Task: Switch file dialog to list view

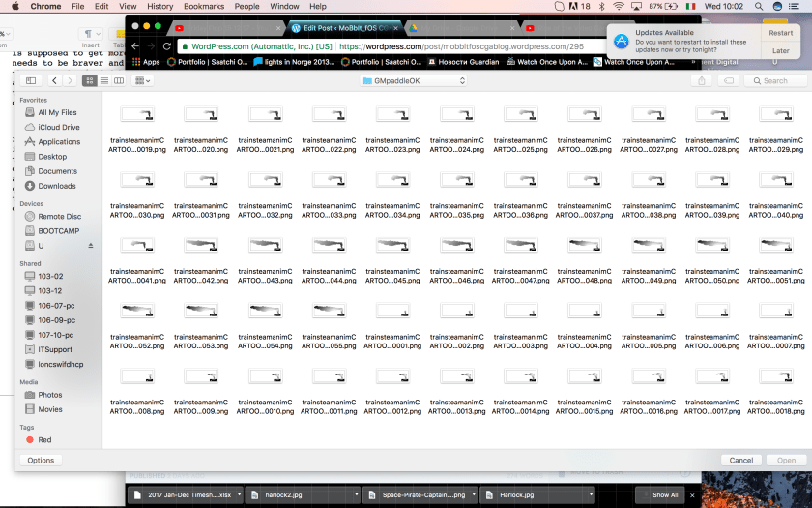Action: tap(103, 80)
